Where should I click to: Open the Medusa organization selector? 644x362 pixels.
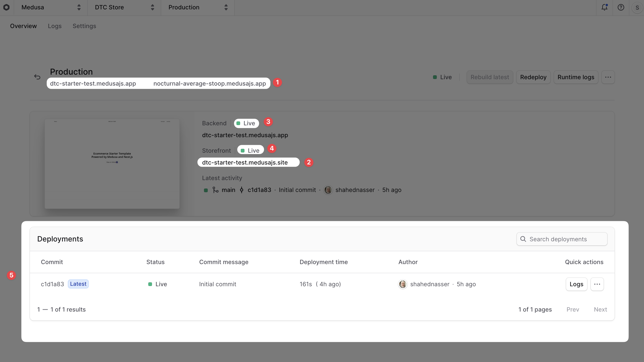coord(50,7)
